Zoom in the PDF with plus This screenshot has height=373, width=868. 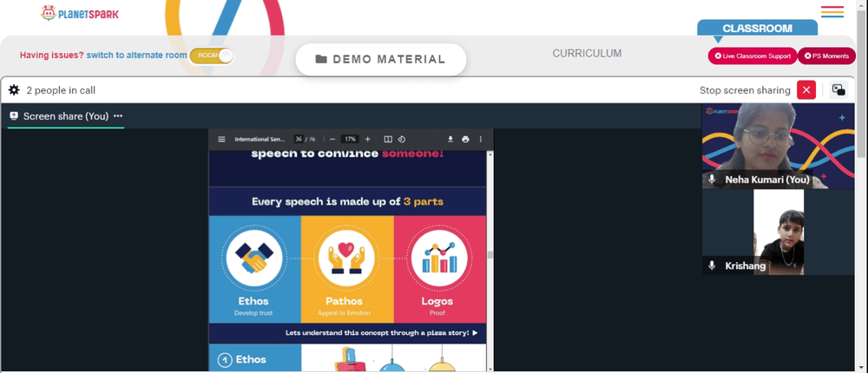tap(367, 140)
